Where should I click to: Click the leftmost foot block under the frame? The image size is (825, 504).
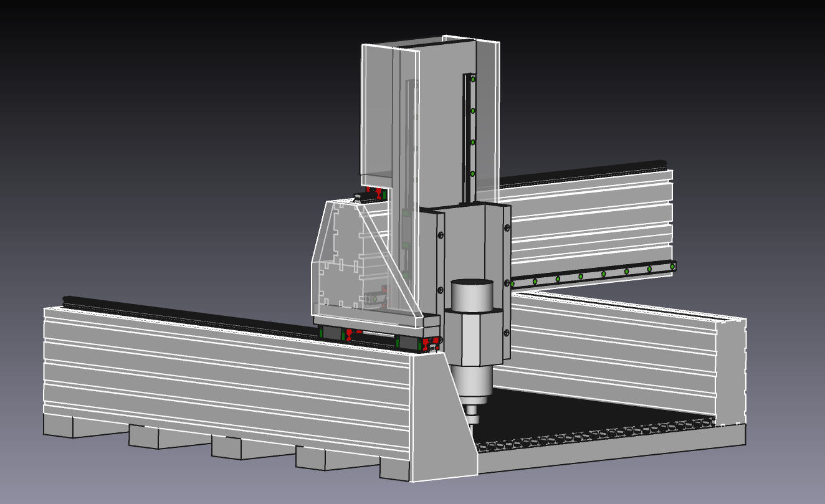point(58,426)
